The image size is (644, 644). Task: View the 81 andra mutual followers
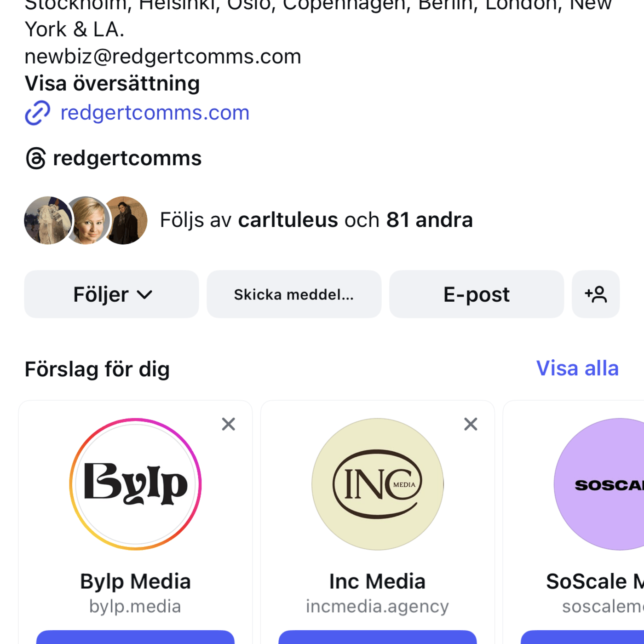(x=430, y=220)
